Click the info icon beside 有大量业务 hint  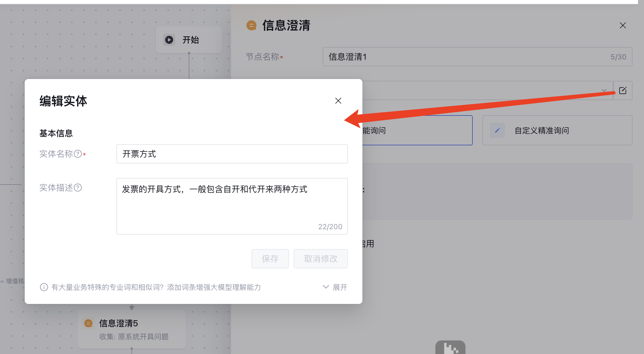(x=44, y=287)
